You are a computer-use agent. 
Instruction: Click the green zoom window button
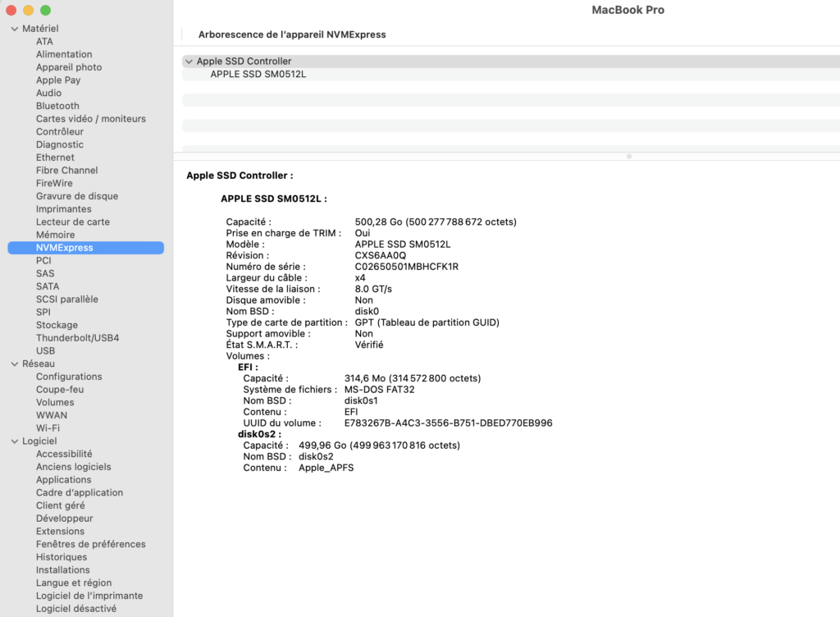(46, 10)
